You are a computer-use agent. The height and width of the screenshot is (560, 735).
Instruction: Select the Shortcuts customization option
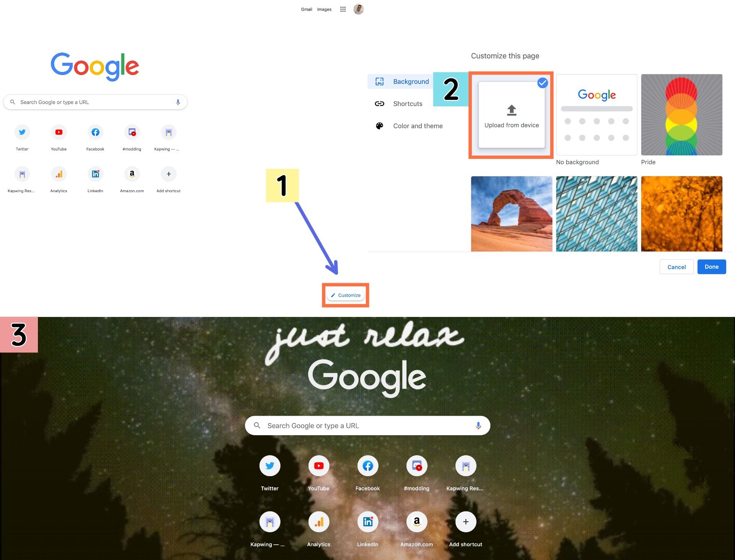point(408,103)
